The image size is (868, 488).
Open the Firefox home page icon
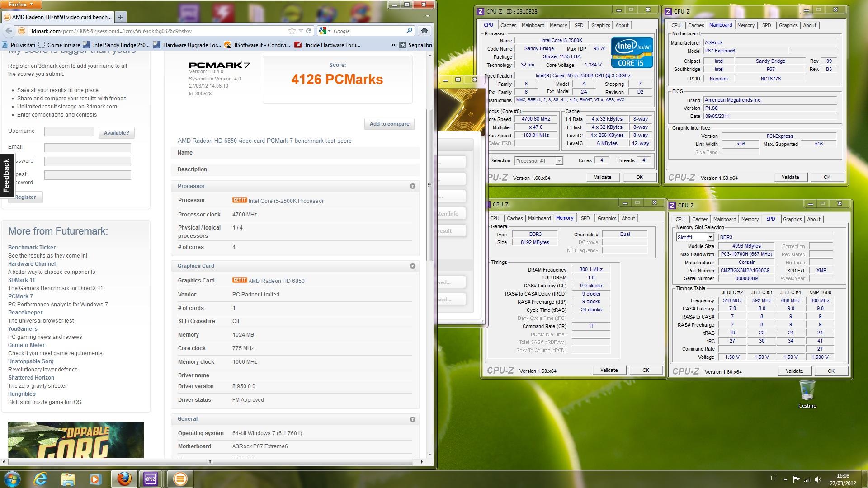(x=424, y=31)
